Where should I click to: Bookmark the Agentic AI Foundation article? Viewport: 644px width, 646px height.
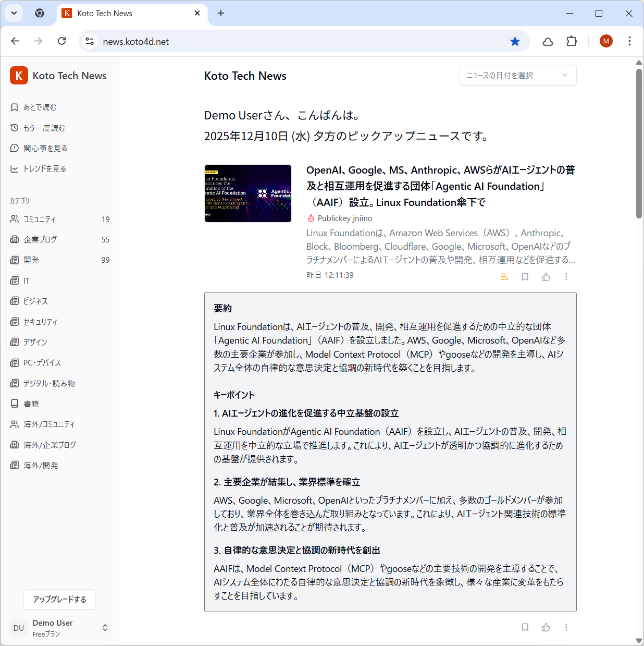pos(525,277)
